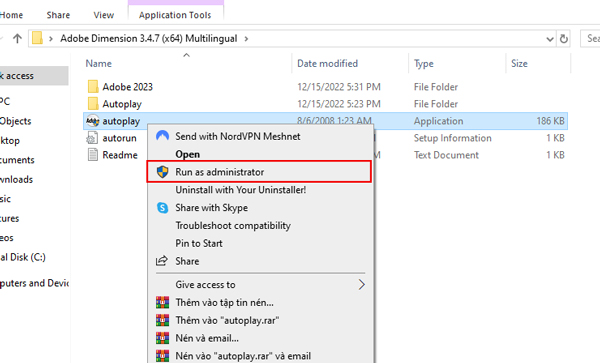Click the Readme text document icon
The image size is (600, 363).
92,155
